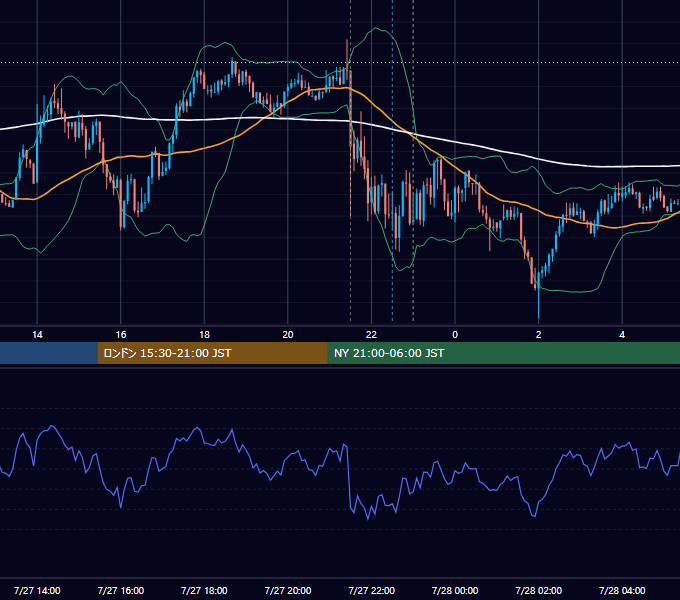The height and width of the screenshot is (600, 680).
Task: Click the 7/27 14:00 time label
Action: tap(37, 590)
